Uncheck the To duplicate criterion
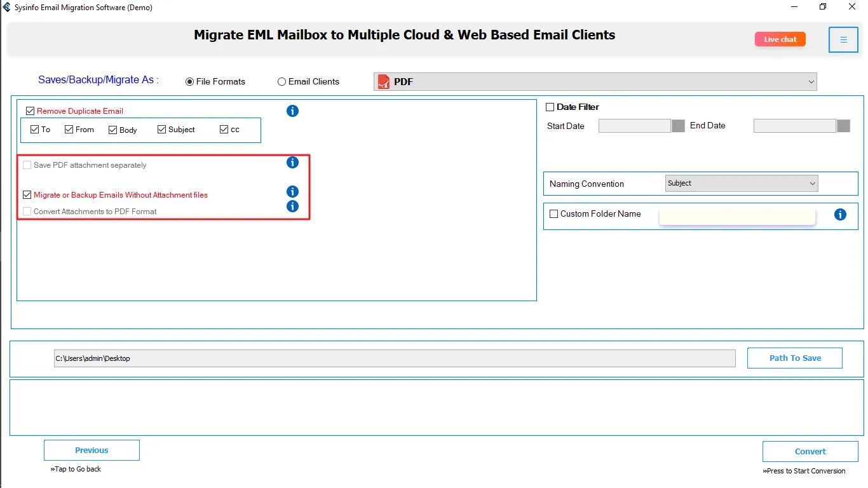This screenshot has width=868, height=488. [35, 129]
